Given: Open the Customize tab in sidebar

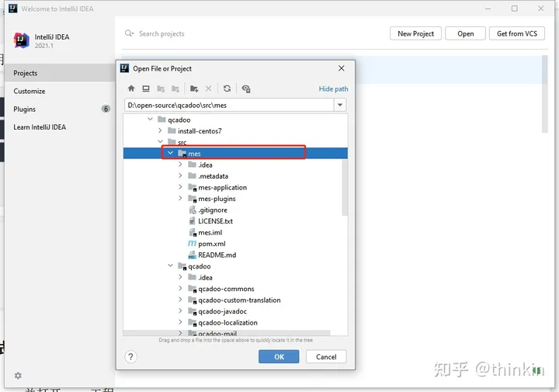Looking at the screenshot, I should click(60, 91).
